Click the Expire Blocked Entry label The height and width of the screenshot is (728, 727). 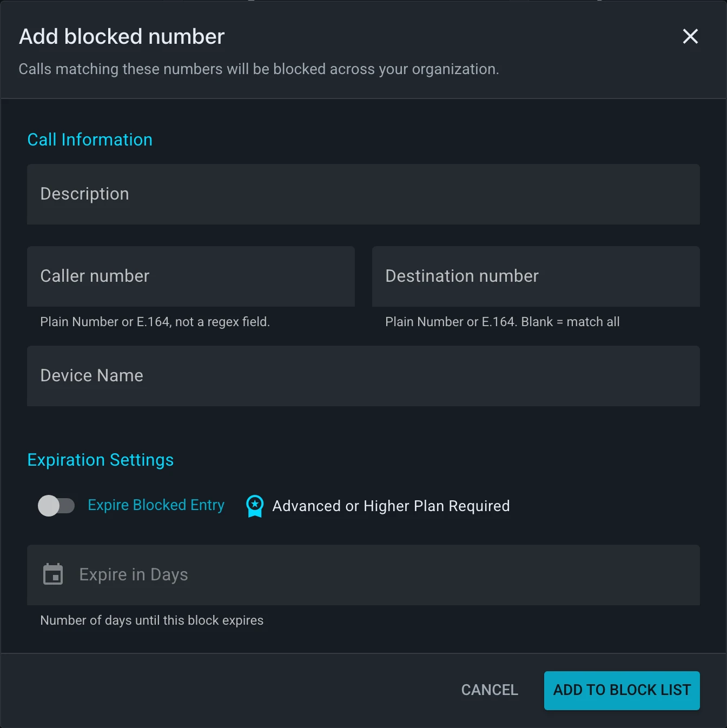point(156,505)
